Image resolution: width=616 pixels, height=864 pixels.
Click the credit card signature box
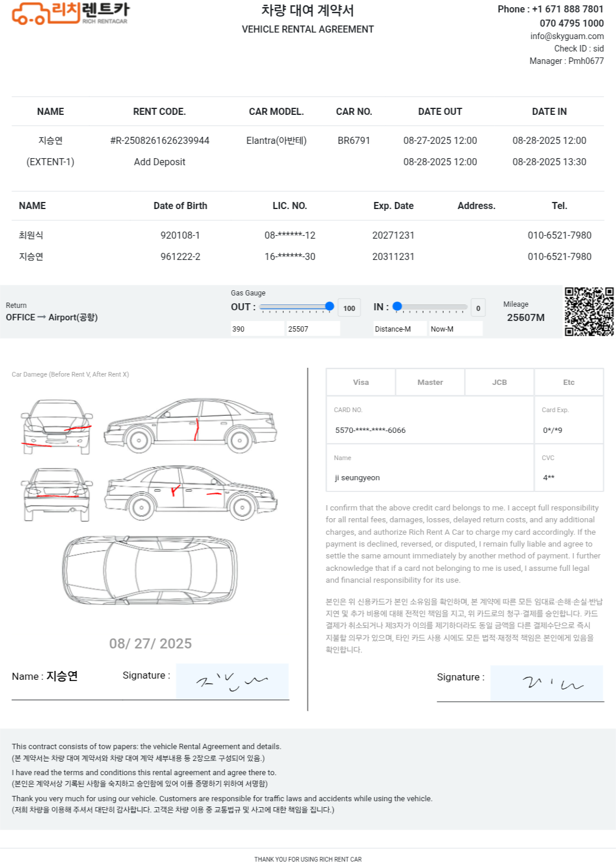coord(546,683)
